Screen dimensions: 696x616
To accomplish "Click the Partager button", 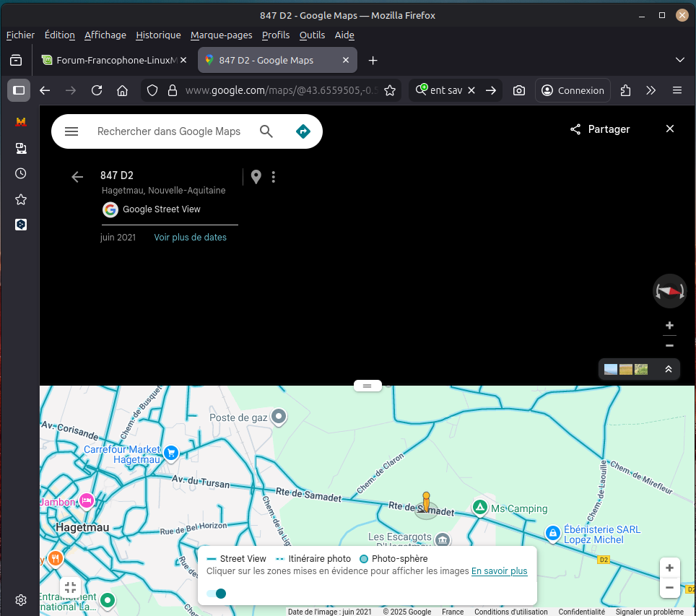I will [600, 129].
